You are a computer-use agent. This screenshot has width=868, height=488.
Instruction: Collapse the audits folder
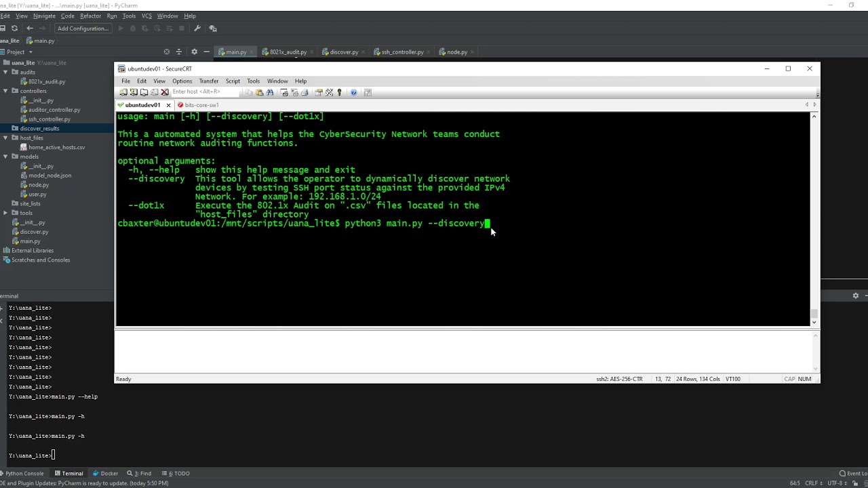click(6, 72)
